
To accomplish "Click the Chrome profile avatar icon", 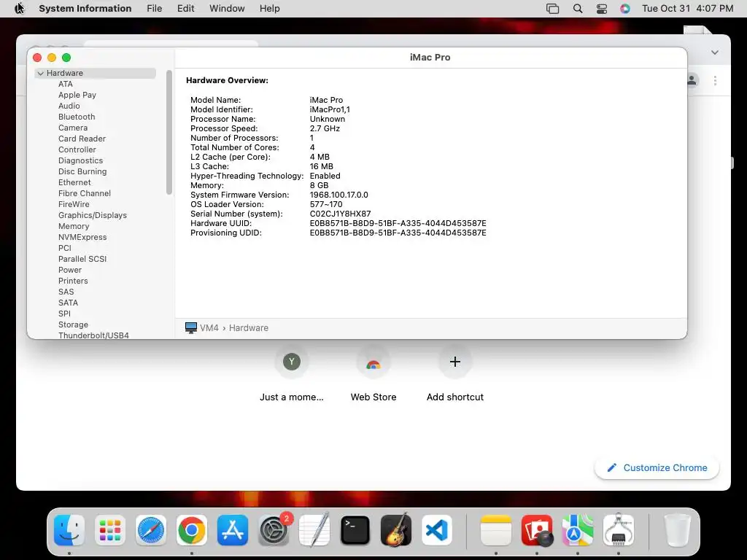I will tap(692, 80).
